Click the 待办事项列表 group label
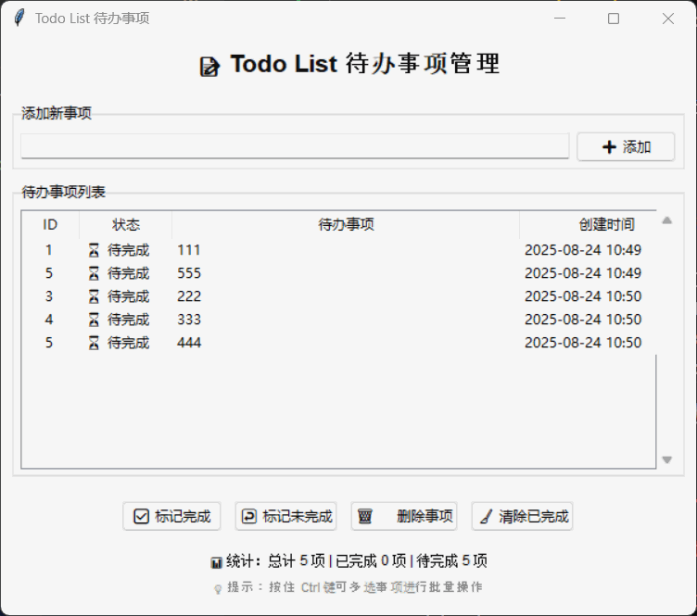697x616 pixels. pos(64,192)
